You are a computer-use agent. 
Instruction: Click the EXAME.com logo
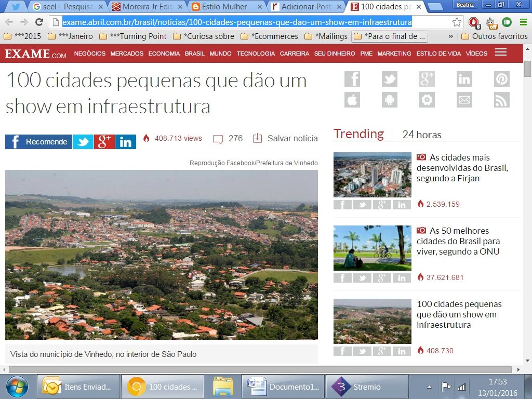pos(36,54)
